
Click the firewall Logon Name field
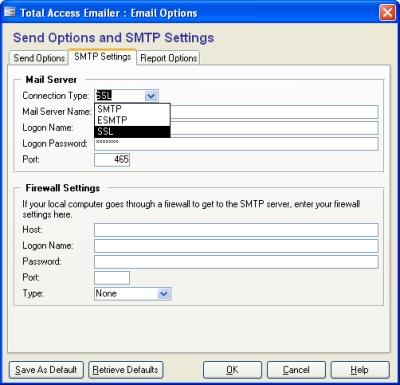[236, 246]
